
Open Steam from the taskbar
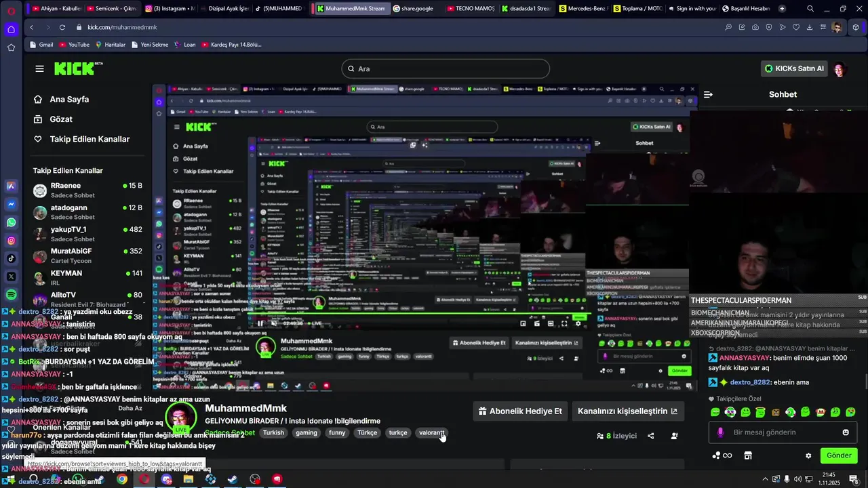[x=233, y=479]
